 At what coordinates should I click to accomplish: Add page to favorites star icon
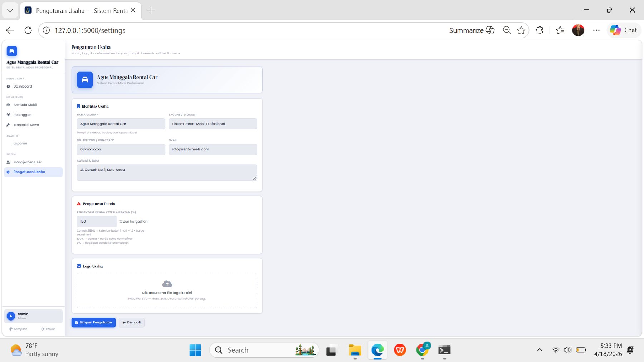[x=521, y=30]
